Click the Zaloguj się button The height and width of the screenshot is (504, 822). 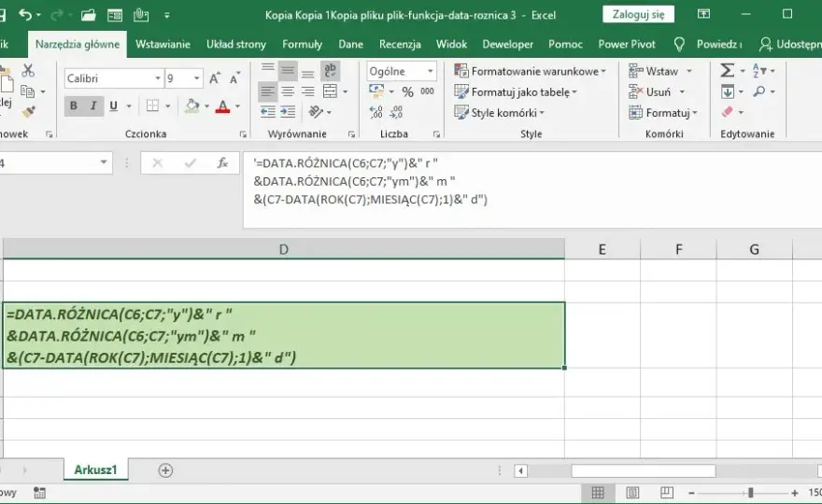(639, 15)
